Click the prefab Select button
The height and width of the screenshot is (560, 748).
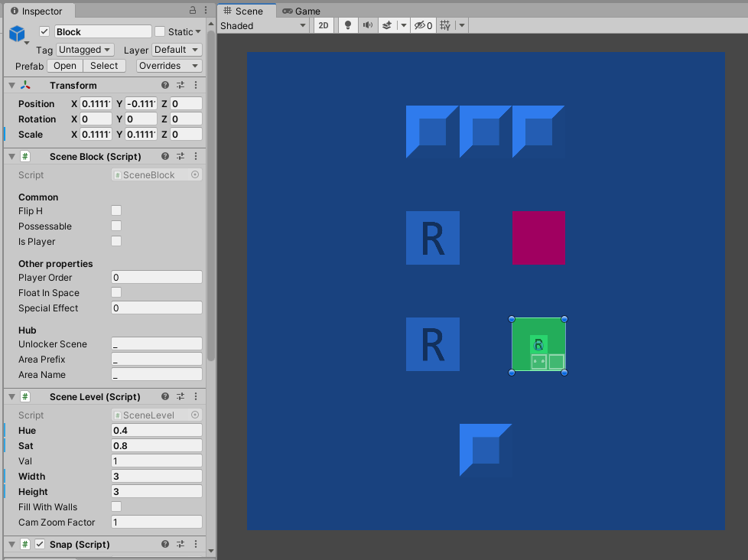pos(104,65)
